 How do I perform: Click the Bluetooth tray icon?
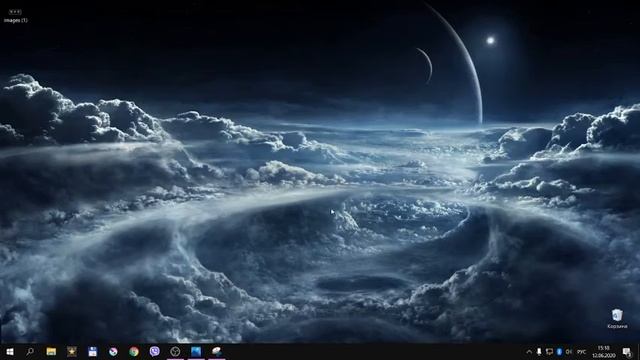point(559,352)
